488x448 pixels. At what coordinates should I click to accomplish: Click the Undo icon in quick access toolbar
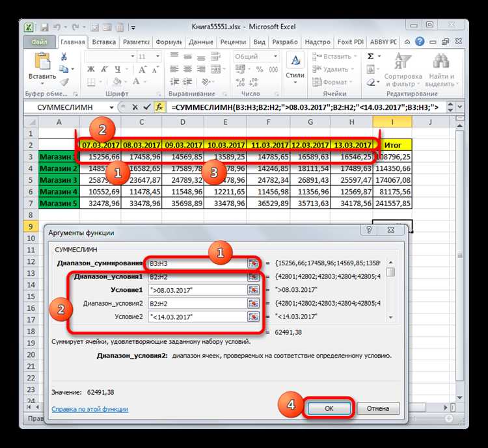tap(57, 27)
